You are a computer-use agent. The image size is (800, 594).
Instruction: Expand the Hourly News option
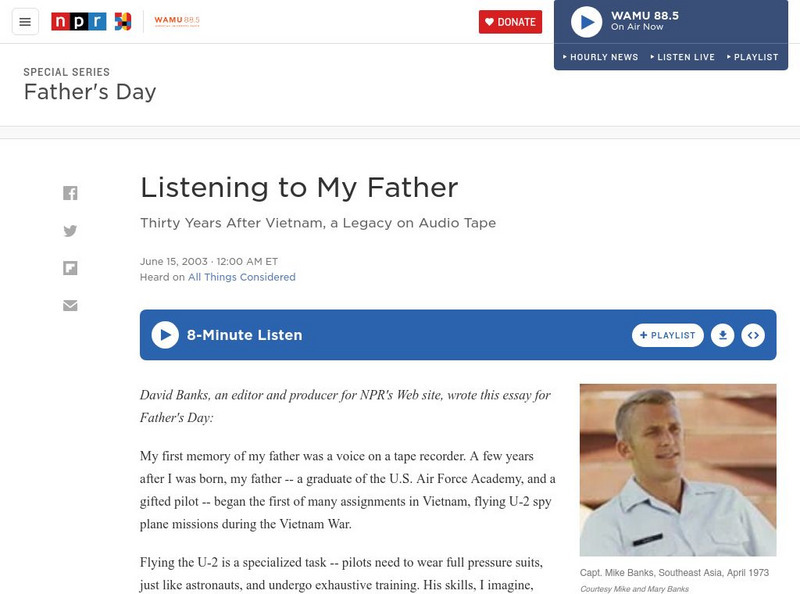point(600,57)
